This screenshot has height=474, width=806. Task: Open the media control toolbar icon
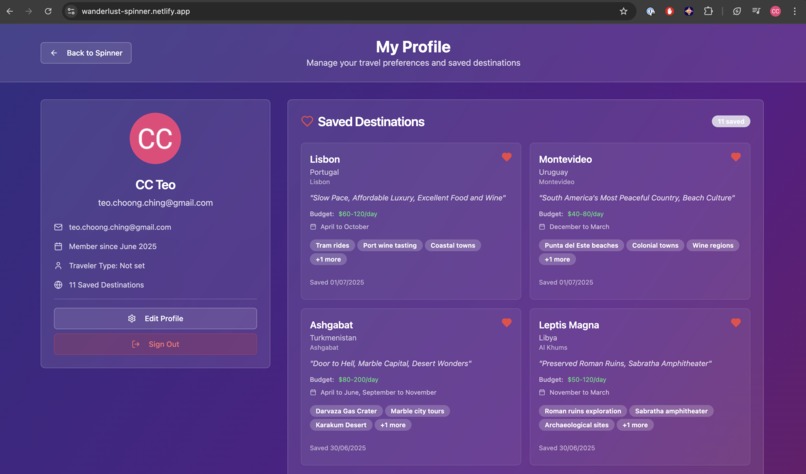click(756, 11)
